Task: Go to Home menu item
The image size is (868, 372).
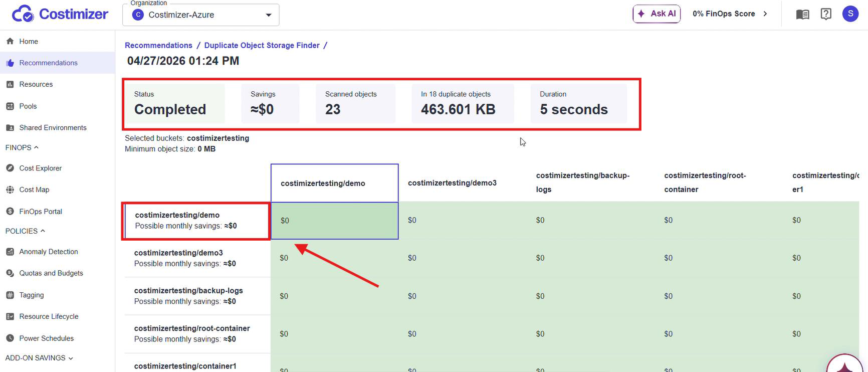Action: point(57,41)
